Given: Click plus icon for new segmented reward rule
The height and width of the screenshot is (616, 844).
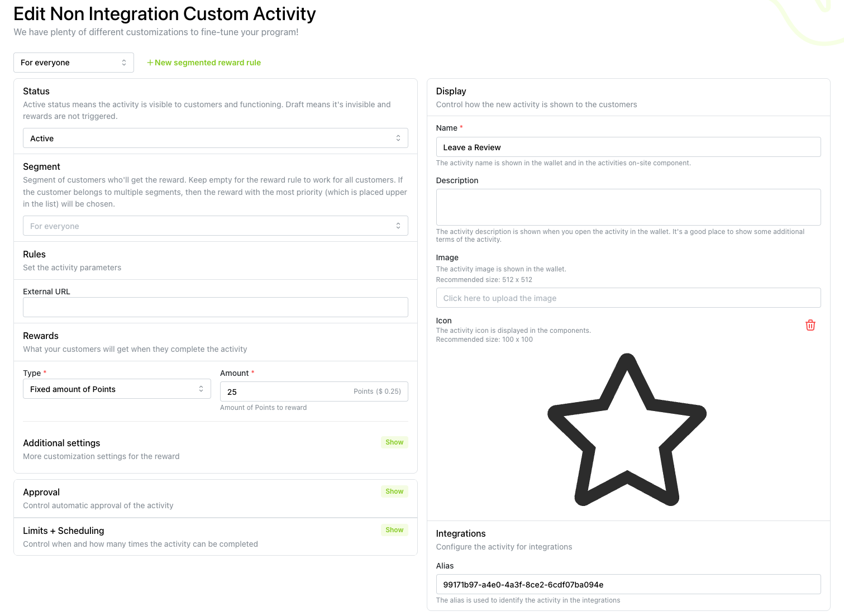Looking at the screenshot, I should tap(150, 63).
